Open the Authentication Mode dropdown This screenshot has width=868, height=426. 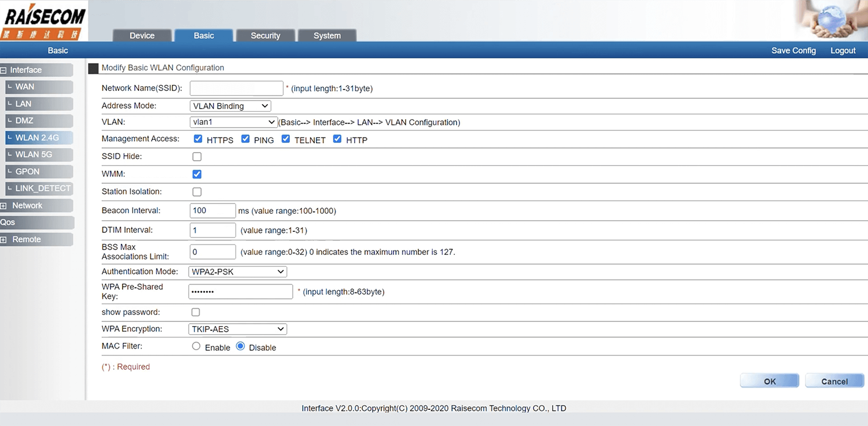237,272
